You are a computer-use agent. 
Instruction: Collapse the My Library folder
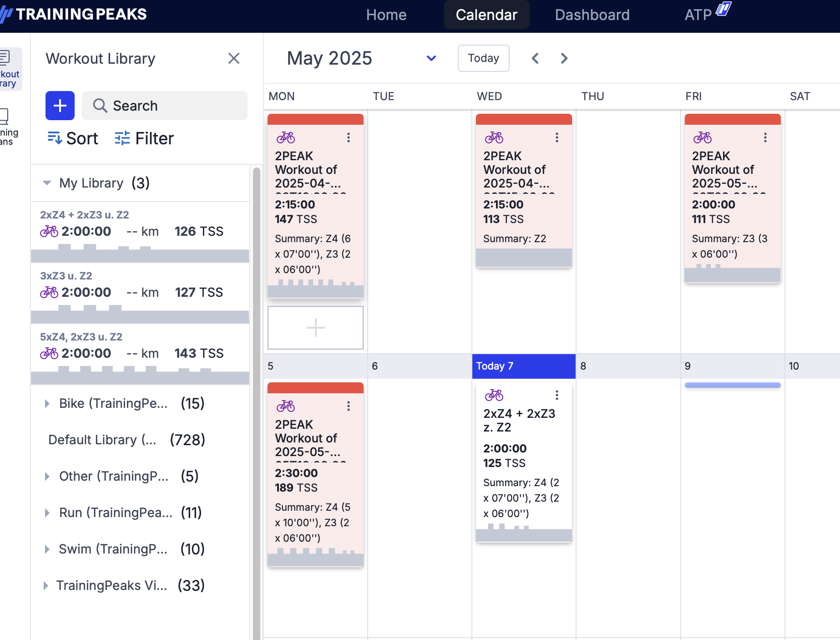pos(47,183)
